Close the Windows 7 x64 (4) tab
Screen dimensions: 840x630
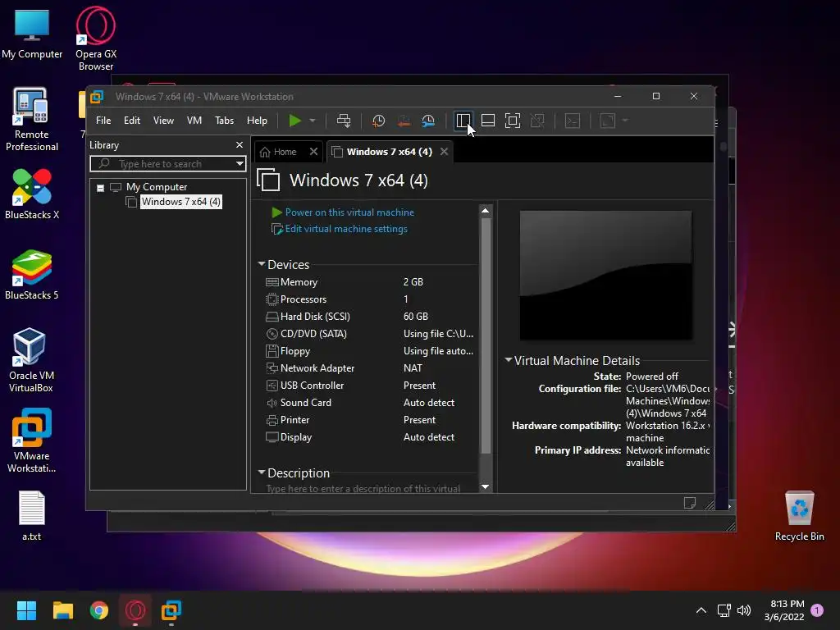444,152
